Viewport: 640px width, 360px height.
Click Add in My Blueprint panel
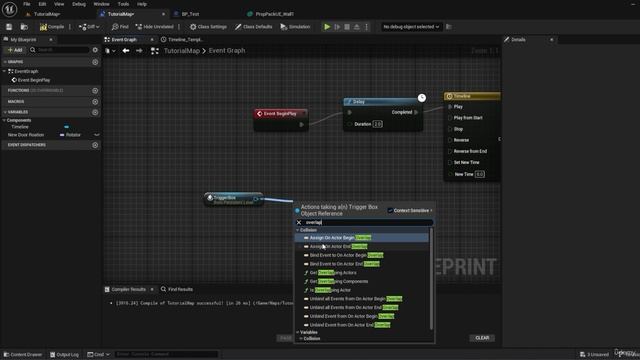pyautogui.click(x=15, y=50)
